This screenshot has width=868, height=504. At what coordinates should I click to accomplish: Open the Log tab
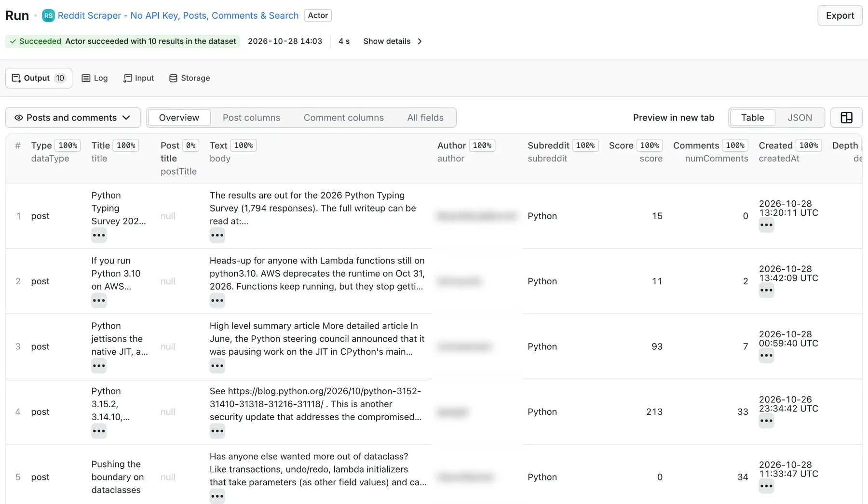(95, 78)
